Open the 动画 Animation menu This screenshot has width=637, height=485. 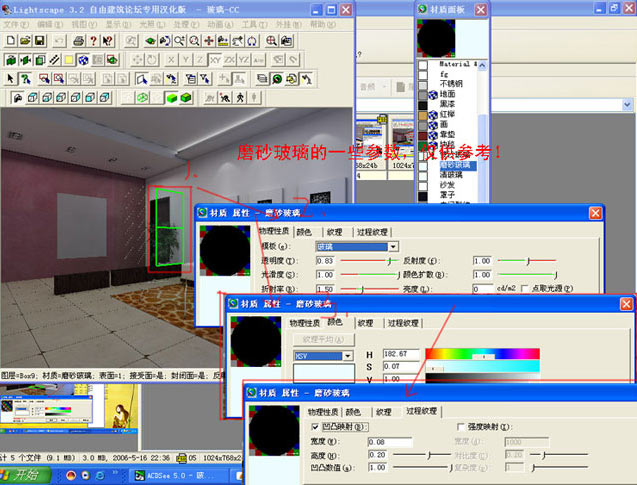click(221, 24)
